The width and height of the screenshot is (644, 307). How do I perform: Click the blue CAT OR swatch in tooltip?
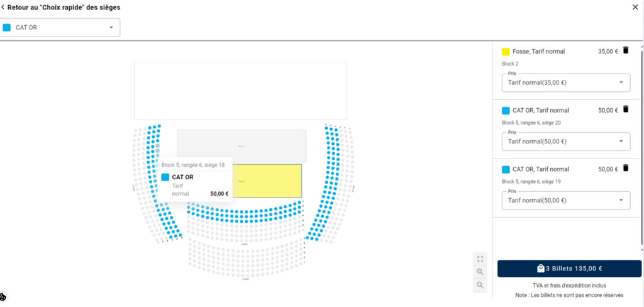(165, 177)
